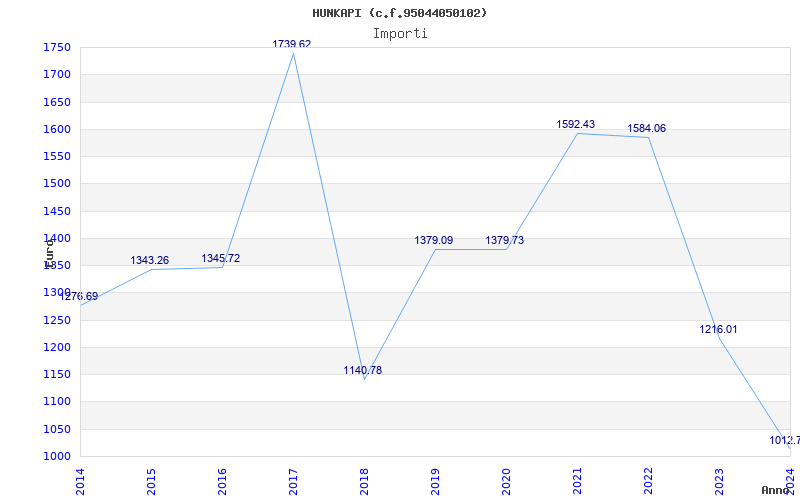Click the 2015 x-axis year label

[x=151, y=481]
